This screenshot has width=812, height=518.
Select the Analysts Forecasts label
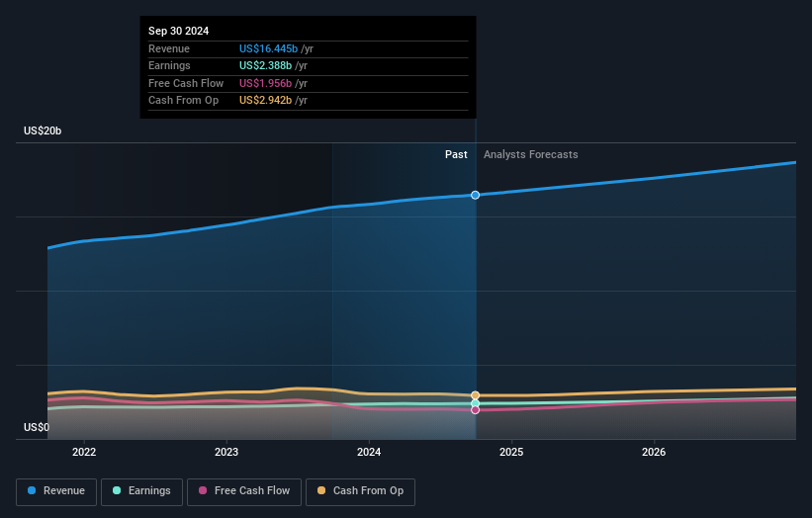tap(531, 154)
